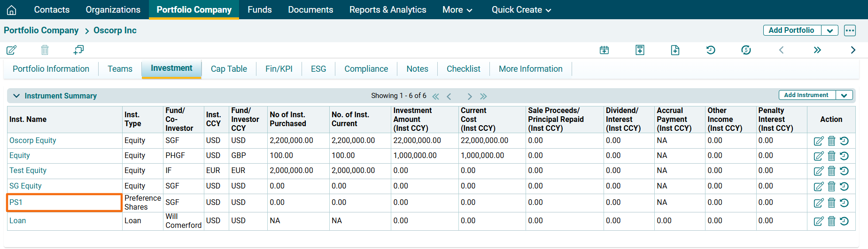The height and width of the screenshot is (249, 868).
Task: Open the Test Equity instrument link
Action: 28,171
